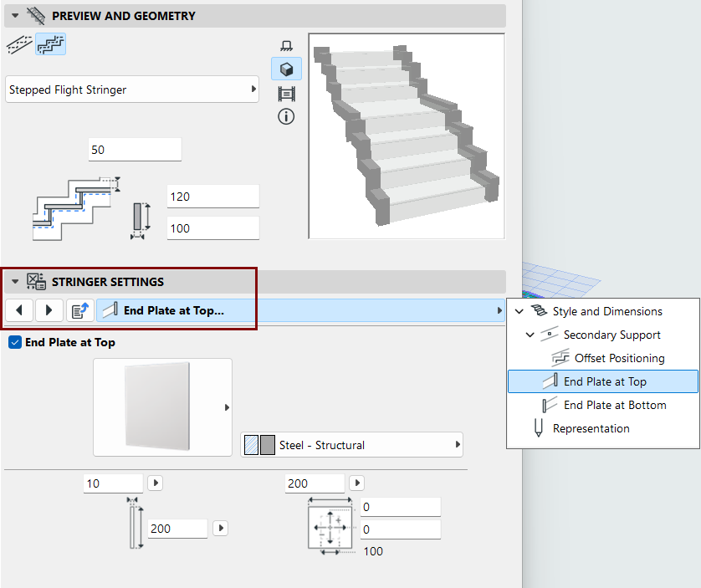The height and width of the screenshot is (588, 701).
Task: Open arrow menu next to width 200
Action: 356,483
